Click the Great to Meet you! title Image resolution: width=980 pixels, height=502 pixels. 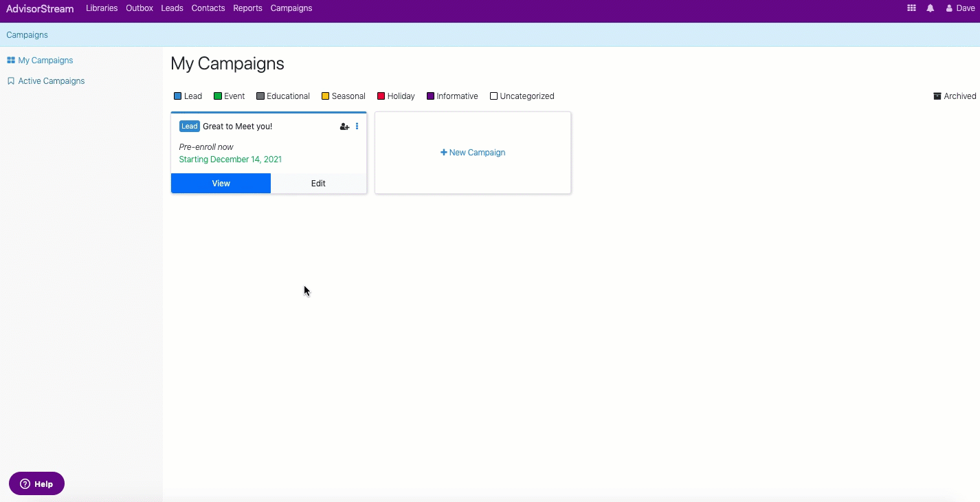click(x=237, y=127)
